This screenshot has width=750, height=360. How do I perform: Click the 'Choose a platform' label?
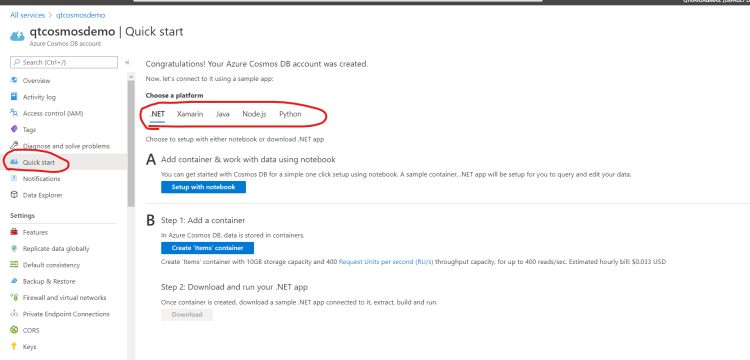coord(174,96)
